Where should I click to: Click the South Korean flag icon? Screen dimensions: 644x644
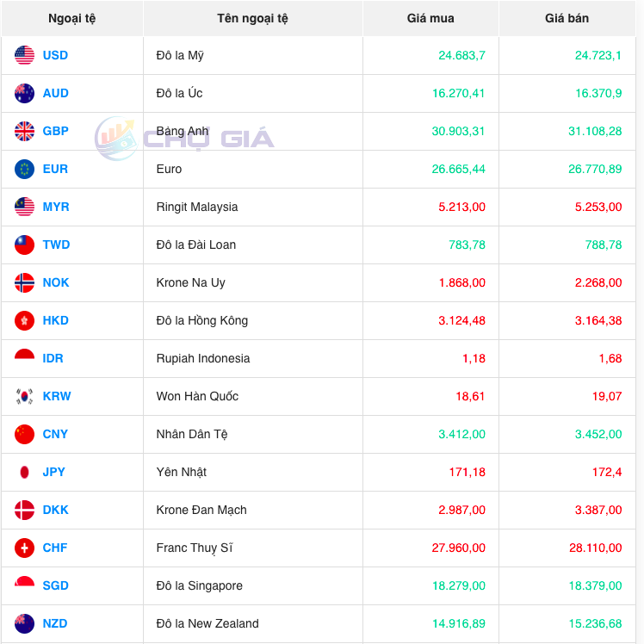(24, 396)
